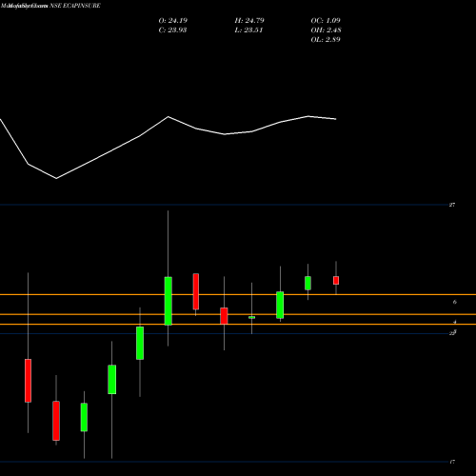Click the OL: 2.89 reading
Viewport: 476px width, 476px height.
point(326,40)
